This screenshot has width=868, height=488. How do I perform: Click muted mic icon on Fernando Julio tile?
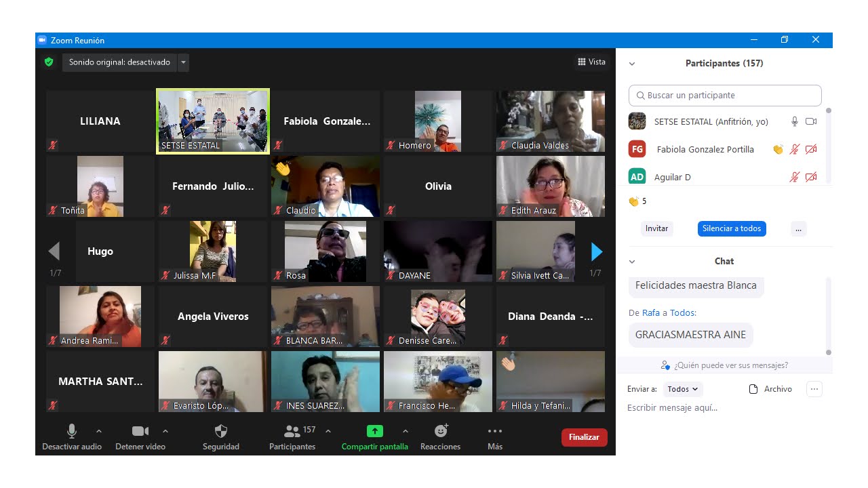tap(165, 210)
